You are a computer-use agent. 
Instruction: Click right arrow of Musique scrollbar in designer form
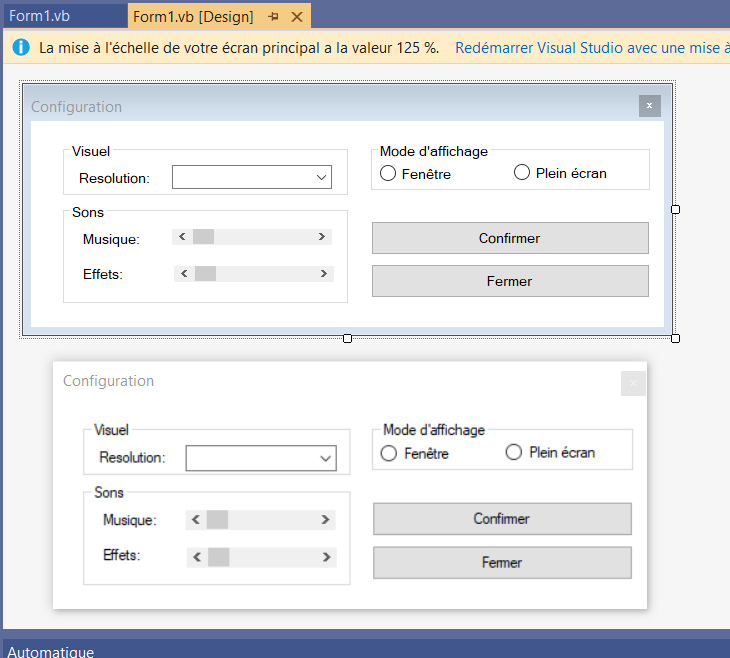pyautogui.click(x=322, y=237)
